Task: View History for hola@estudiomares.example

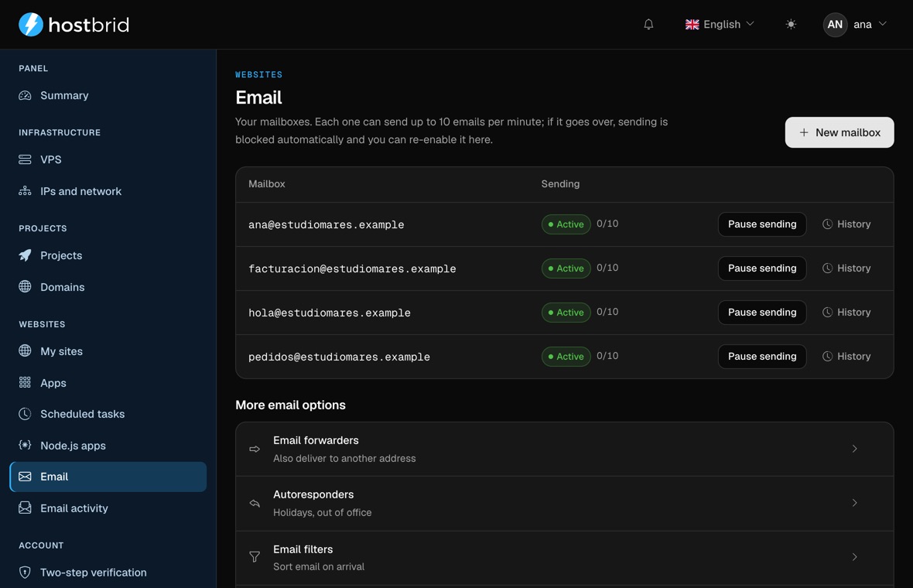Action: pyautogui.click(x=846, y=313)
